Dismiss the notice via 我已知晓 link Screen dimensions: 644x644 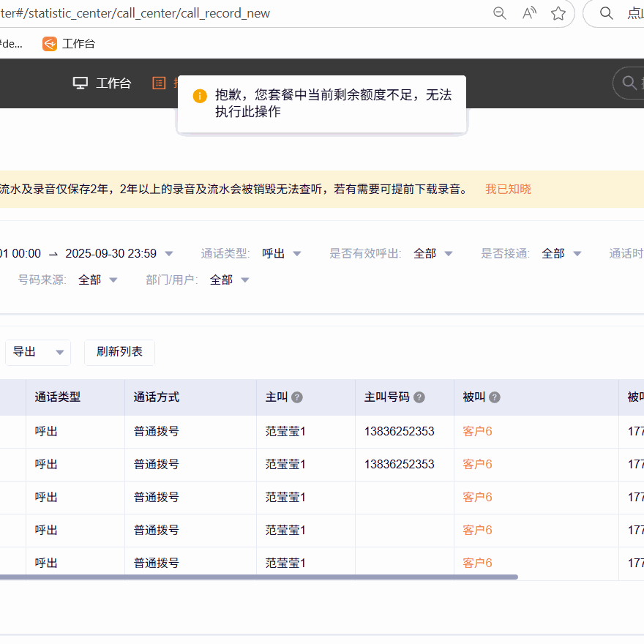(508, 188)
